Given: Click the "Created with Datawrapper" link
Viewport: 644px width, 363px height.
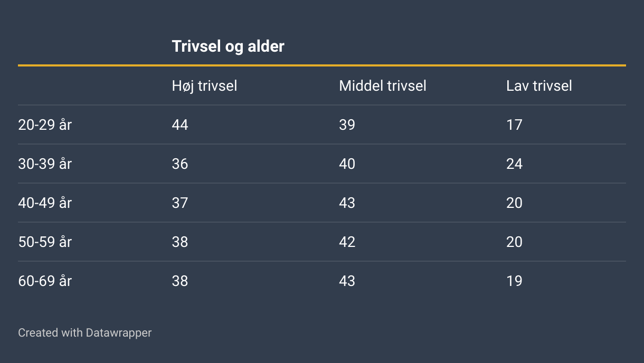Looking at the screenshot, I should point(84,333).
